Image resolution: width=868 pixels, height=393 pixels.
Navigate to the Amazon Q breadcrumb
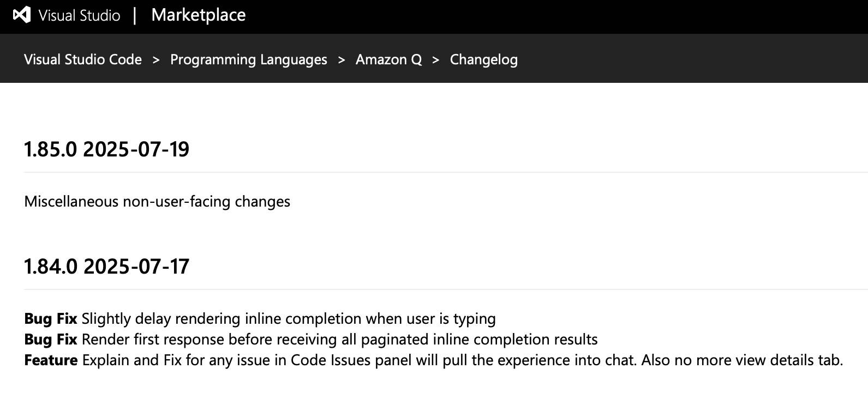point(389,59)
